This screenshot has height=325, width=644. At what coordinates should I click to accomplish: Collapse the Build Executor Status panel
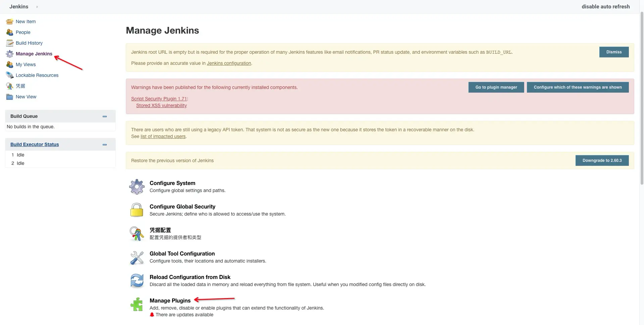pyautogui.click(x=105, y=145)
